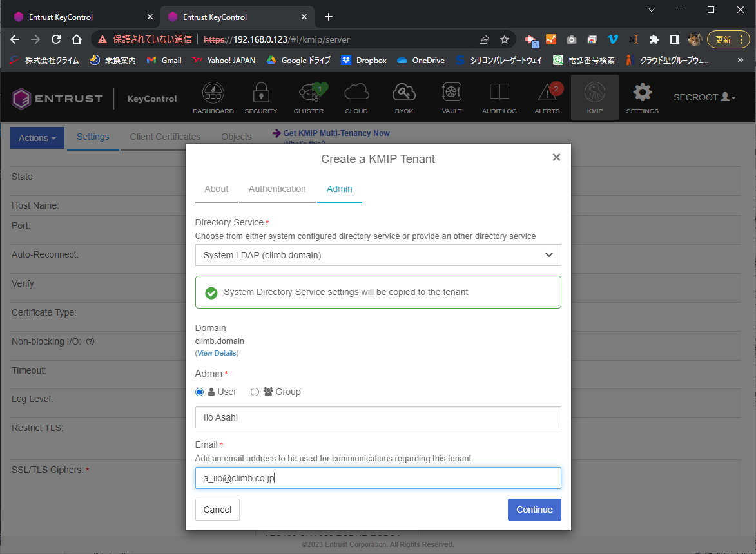Screen dimensions: 756x554
Task: Click the browser address bar URL
Action: tap(276, 39)
